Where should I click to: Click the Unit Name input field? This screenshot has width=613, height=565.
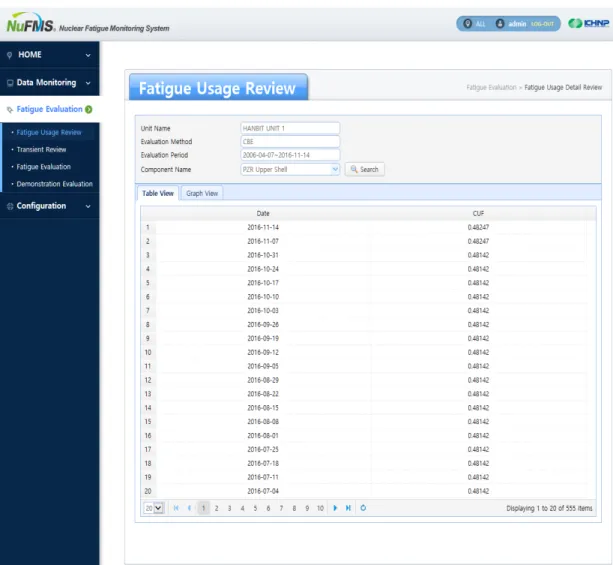290,128
